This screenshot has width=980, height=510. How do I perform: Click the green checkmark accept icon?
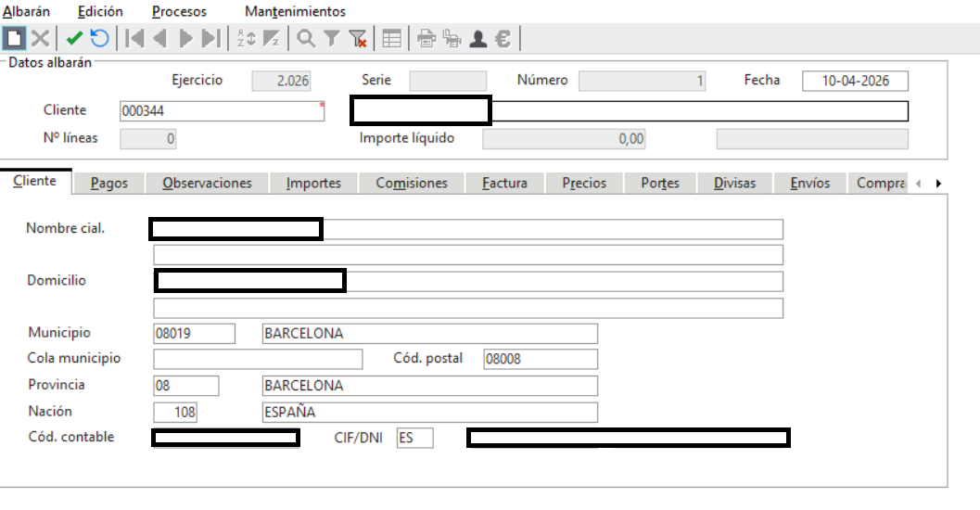75,38
